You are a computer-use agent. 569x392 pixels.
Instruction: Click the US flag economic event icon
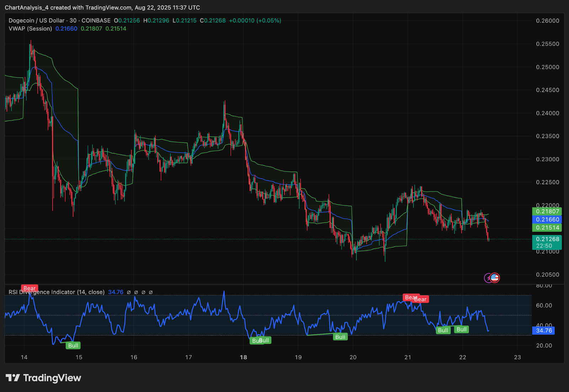[x=495, y=277]
